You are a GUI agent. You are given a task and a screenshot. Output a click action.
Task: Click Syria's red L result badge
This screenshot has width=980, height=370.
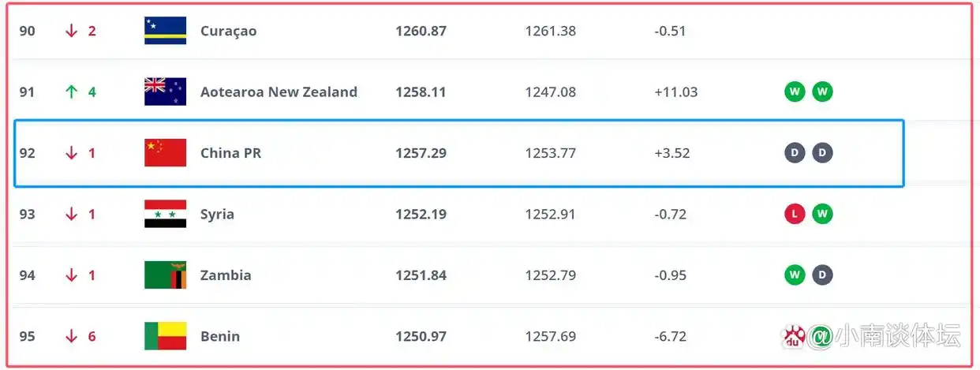(x=795, y=214)
